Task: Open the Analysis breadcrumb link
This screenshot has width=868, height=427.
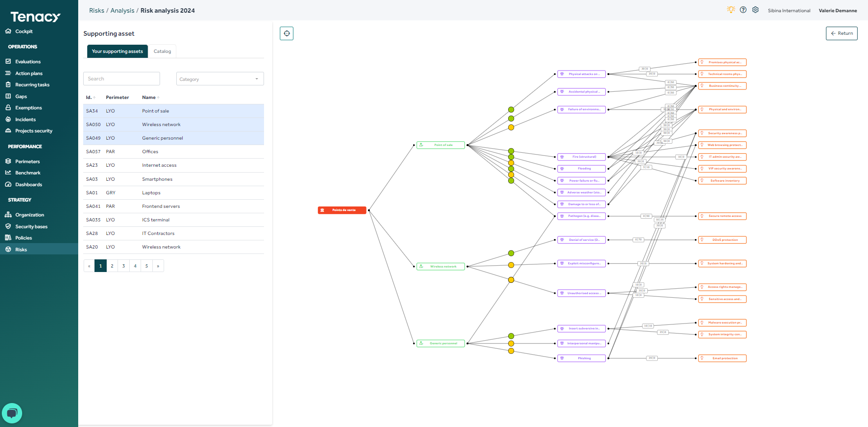Action: 122,10
